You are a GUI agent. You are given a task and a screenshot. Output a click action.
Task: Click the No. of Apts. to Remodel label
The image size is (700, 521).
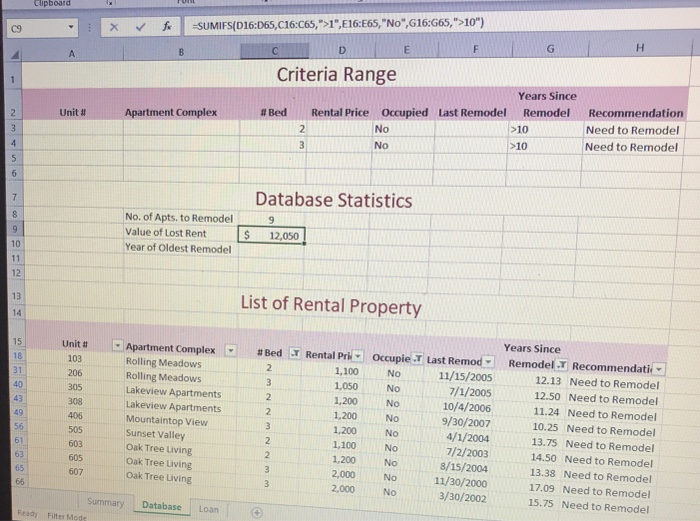179,218
